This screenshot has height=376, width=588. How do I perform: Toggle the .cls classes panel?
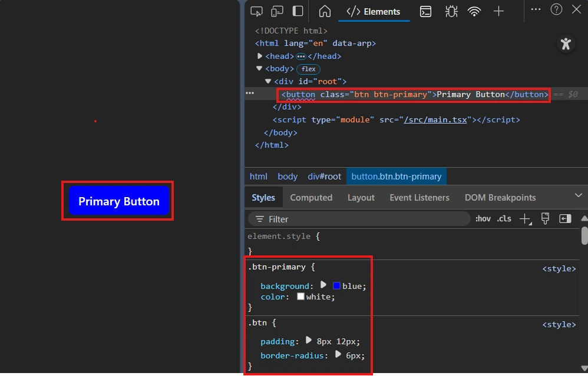coord(504,219)
